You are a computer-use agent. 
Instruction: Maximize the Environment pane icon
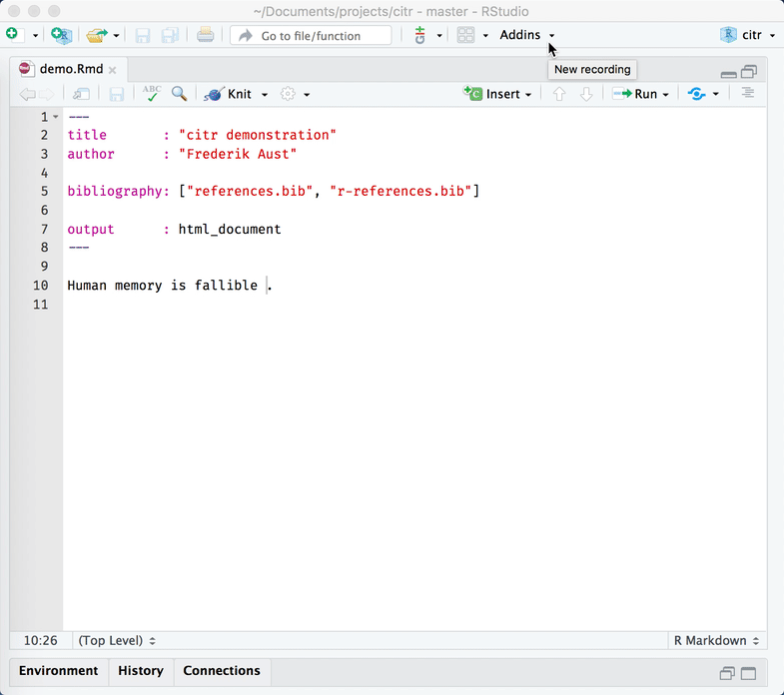[748, 673]
